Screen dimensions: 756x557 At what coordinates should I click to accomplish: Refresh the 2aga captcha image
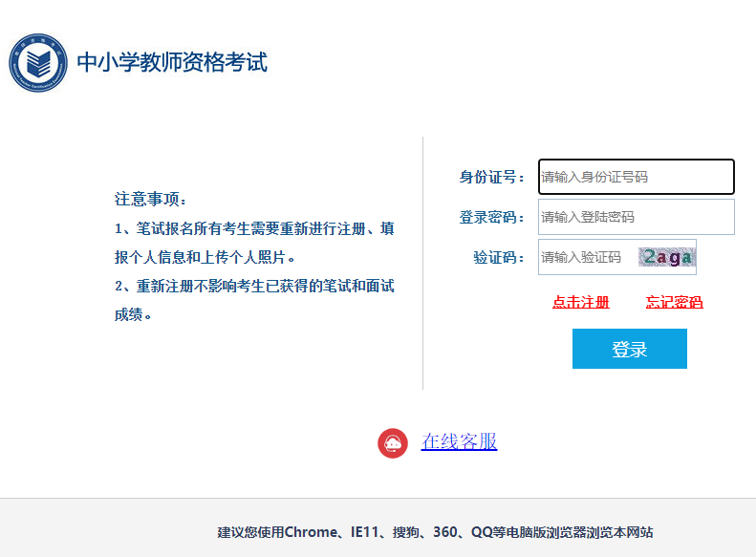coord(667,257)
